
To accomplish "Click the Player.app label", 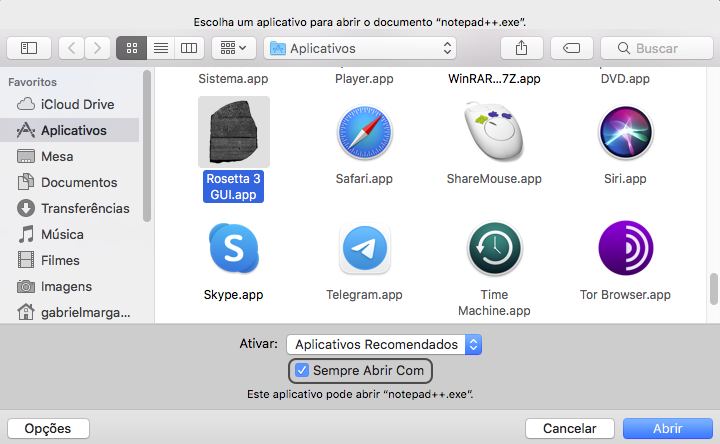I will pyautogui.click(x=364, y=79).
